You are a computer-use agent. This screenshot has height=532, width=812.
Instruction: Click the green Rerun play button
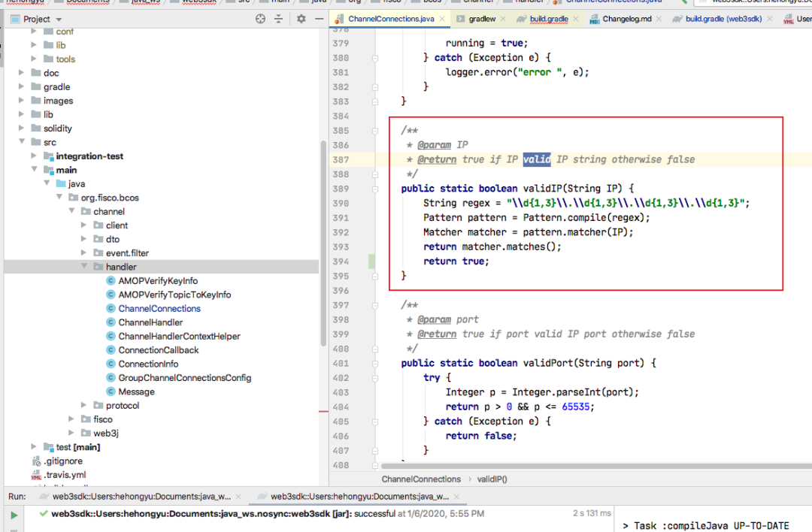pyautogui.click(x=14, y=515)
